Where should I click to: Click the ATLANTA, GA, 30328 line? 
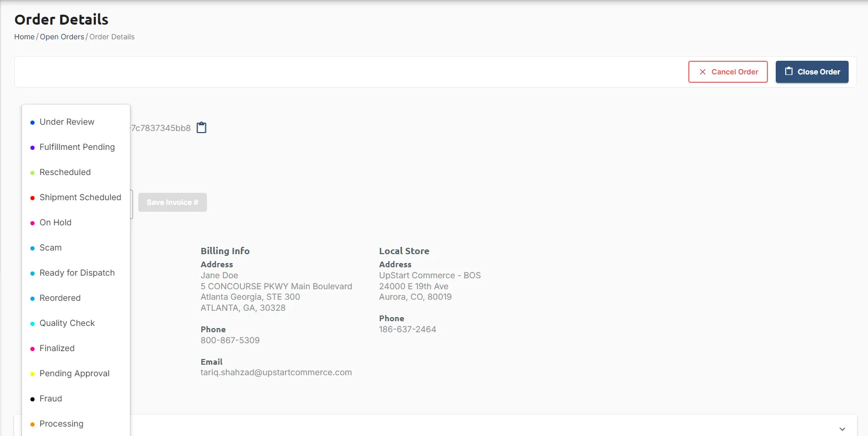click(243, 308)
